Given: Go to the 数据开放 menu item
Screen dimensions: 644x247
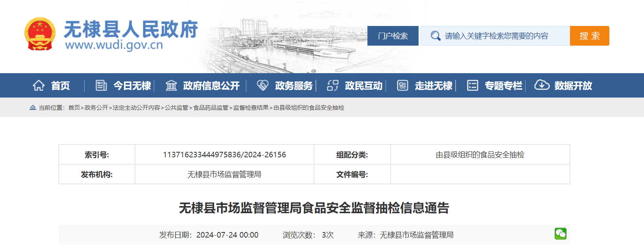Looking at the screenshot, I should point(573,86).
